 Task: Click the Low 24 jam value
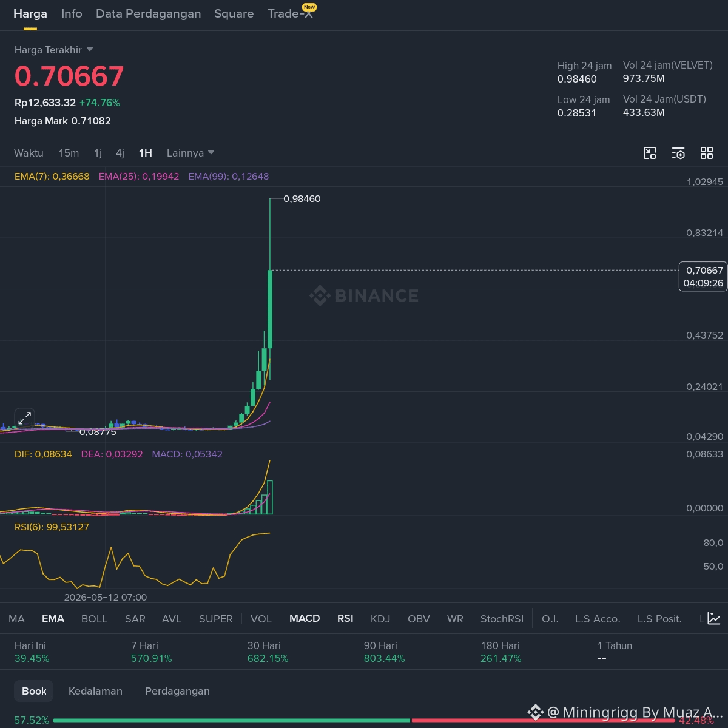(x=577, y=113)
